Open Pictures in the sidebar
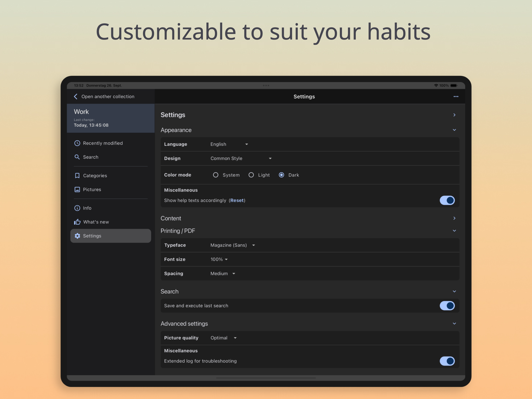This screenshot has width=532, height=399. coord(111,189)
